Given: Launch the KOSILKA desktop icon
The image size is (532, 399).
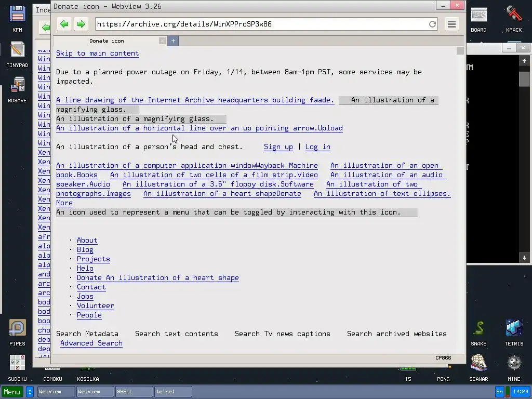Looking at the screenshot, I should [x=88, y=379].
